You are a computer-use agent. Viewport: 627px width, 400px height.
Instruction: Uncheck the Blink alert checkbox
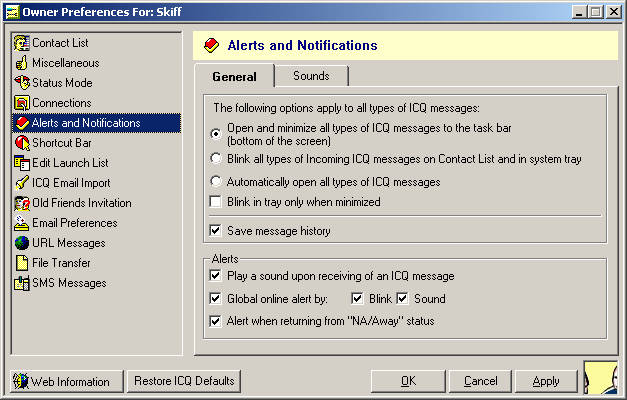(357, 298)
